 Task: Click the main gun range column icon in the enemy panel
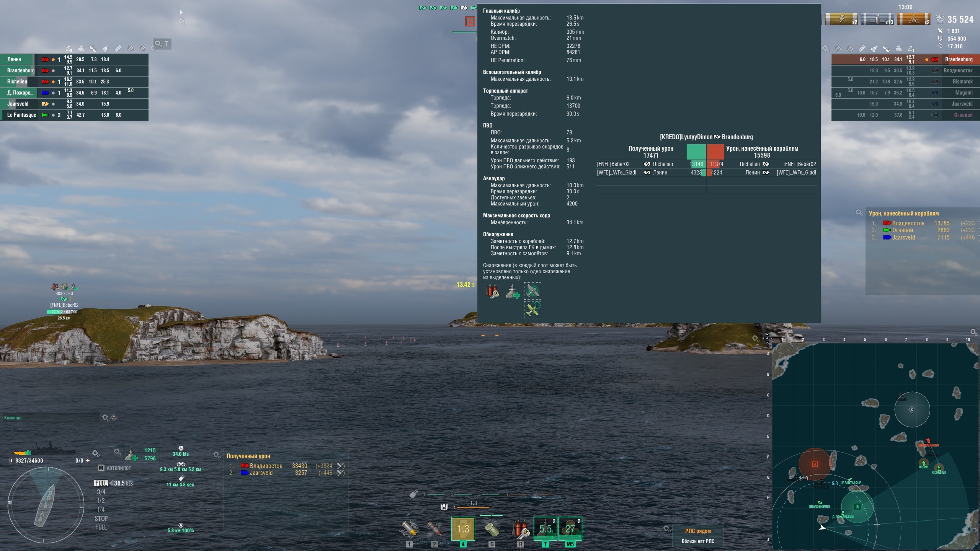[874, 49]
